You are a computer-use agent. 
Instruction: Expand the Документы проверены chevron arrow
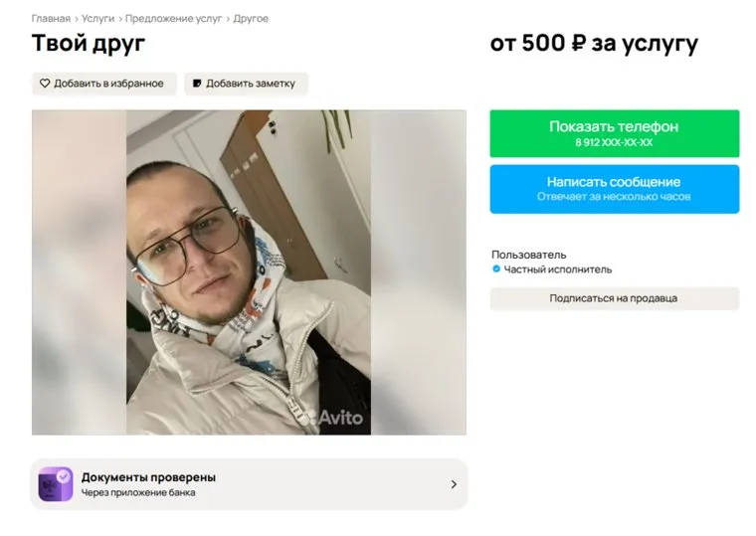tap(454, 484)
